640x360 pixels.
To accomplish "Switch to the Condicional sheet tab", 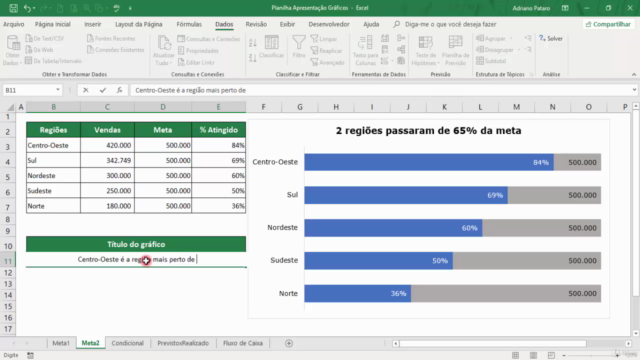I will pos(127,343).
